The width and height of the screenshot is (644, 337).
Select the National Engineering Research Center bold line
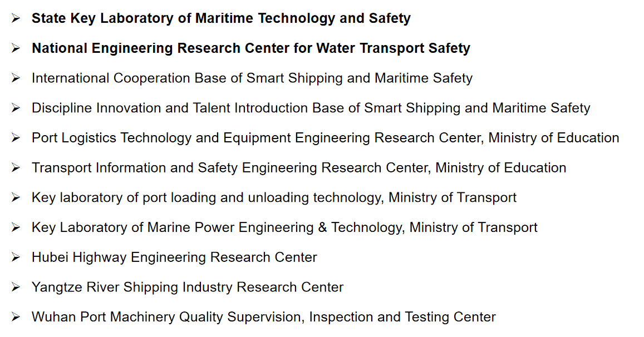click(x=250, y=48)
